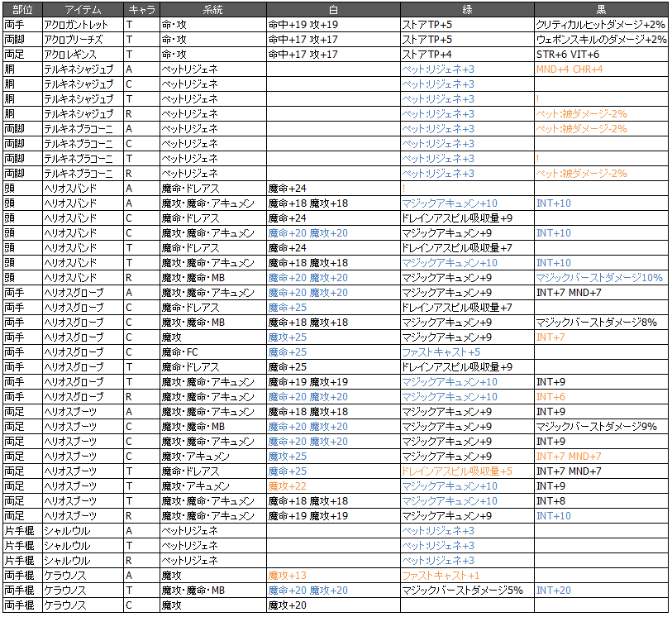Viewport: 672px width, 617px height.
Task: Select クリティカルヒットダメージ+2% cell
Action: 601,25
